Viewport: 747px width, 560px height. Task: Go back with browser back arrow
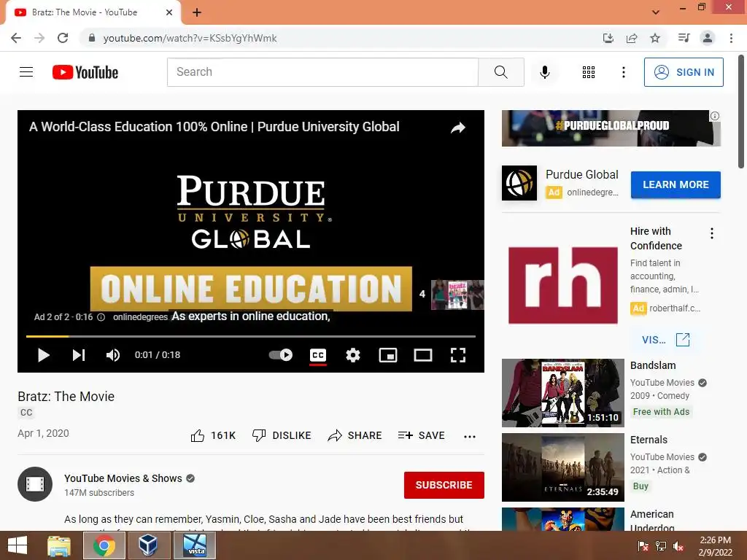tap(16, 38)
